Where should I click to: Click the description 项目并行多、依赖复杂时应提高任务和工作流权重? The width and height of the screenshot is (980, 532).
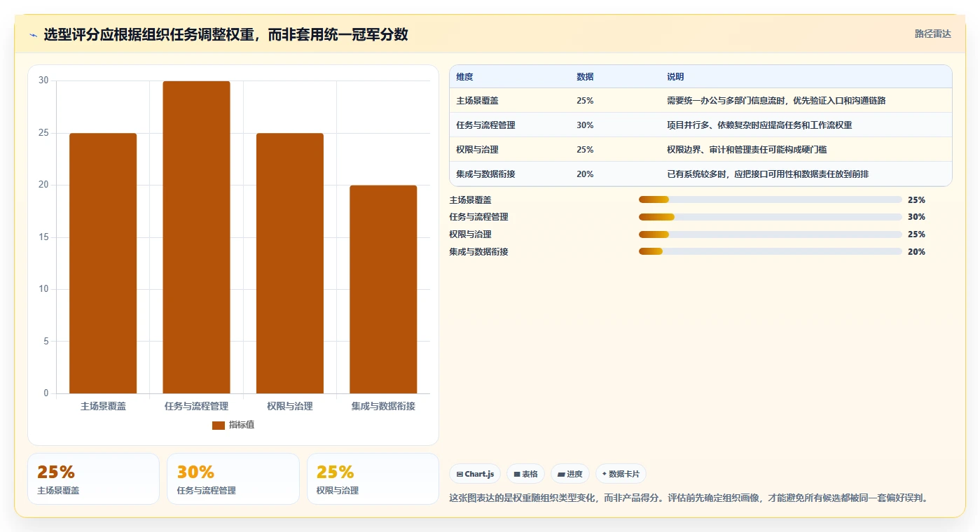[x=759, y=125]
